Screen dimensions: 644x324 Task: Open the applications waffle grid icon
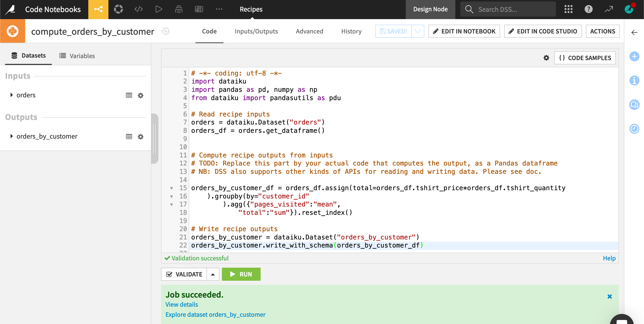[x=568, y=9]
